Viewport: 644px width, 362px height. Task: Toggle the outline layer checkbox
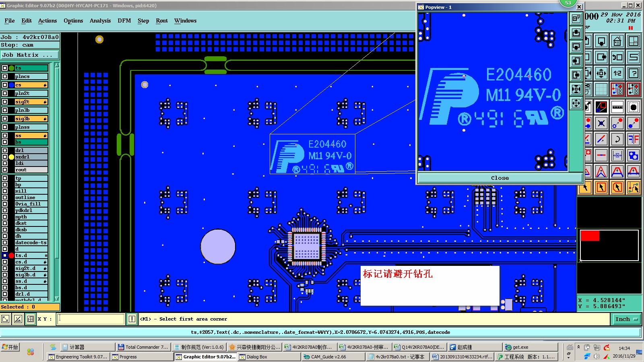5,197
